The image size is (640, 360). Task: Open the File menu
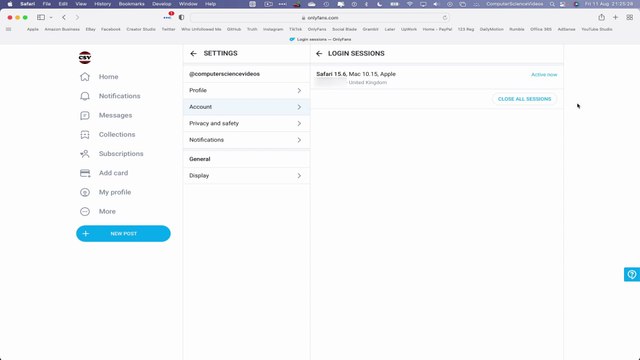47,4
